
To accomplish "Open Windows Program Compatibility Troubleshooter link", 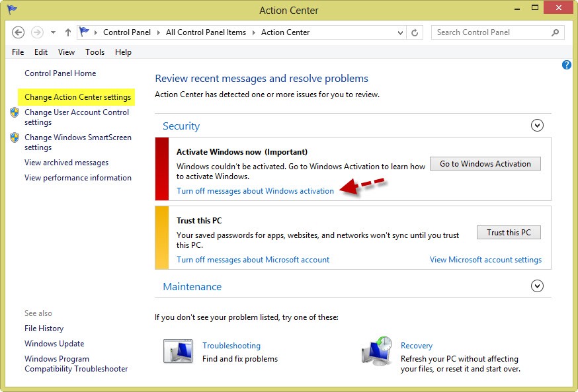I will pos(76,364).
